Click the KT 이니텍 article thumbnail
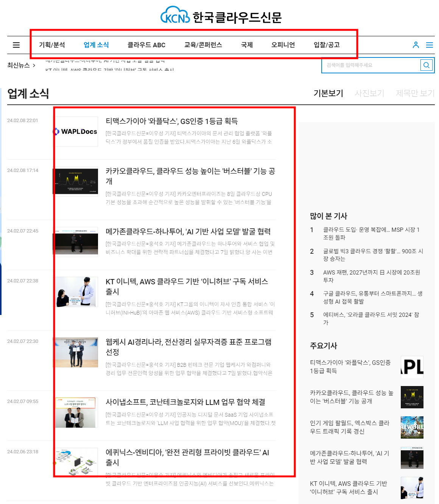The width and height of the screenshot is (439, 504). [75, 292]
